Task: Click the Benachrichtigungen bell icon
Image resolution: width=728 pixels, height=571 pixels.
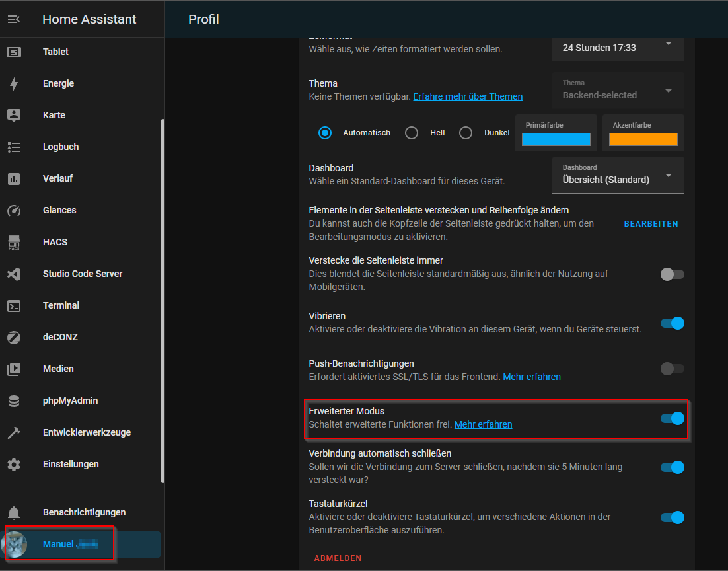Action: coord(14,512)
